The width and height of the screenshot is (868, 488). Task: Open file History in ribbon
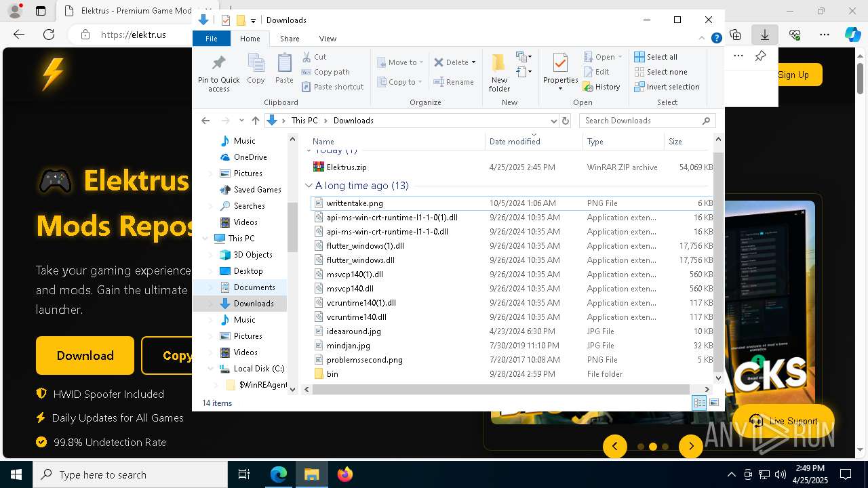pyautogui.click(x=601, y=87)
